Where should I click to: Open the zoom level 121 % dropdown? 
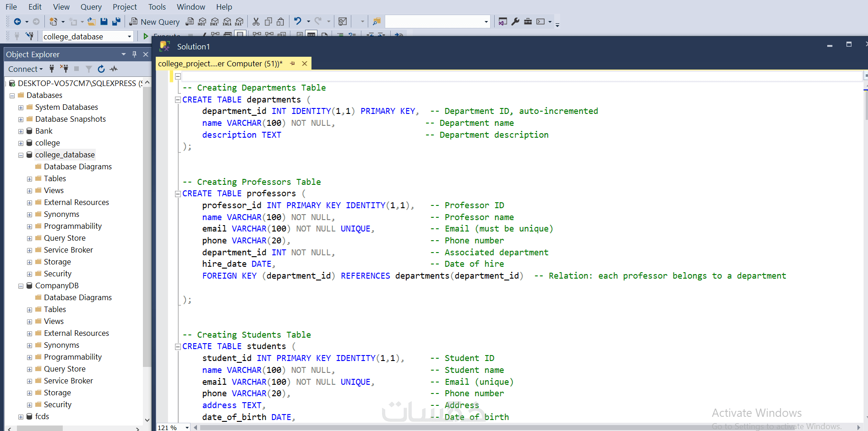[x=187, y=427]
